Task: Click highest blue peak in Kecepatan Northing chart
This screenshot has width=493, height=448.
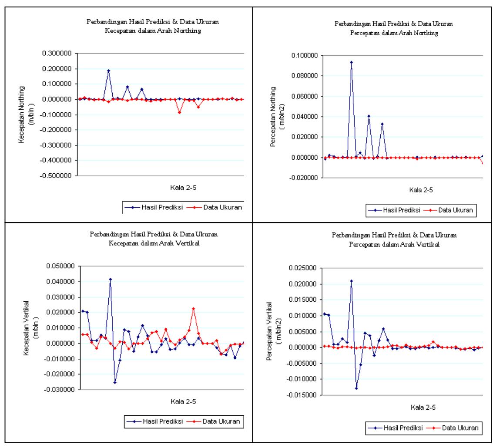Action: [108, 71]
